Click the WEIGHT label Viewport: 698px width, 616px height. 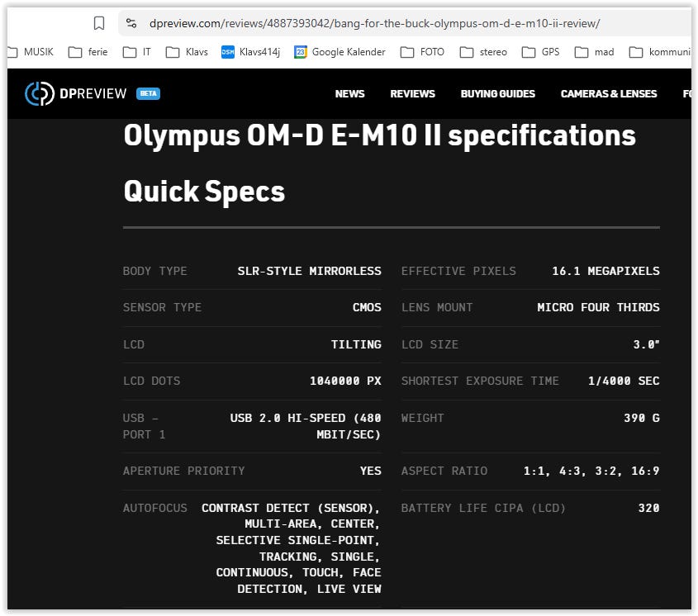pyautogui.click(x=422, y=418)
